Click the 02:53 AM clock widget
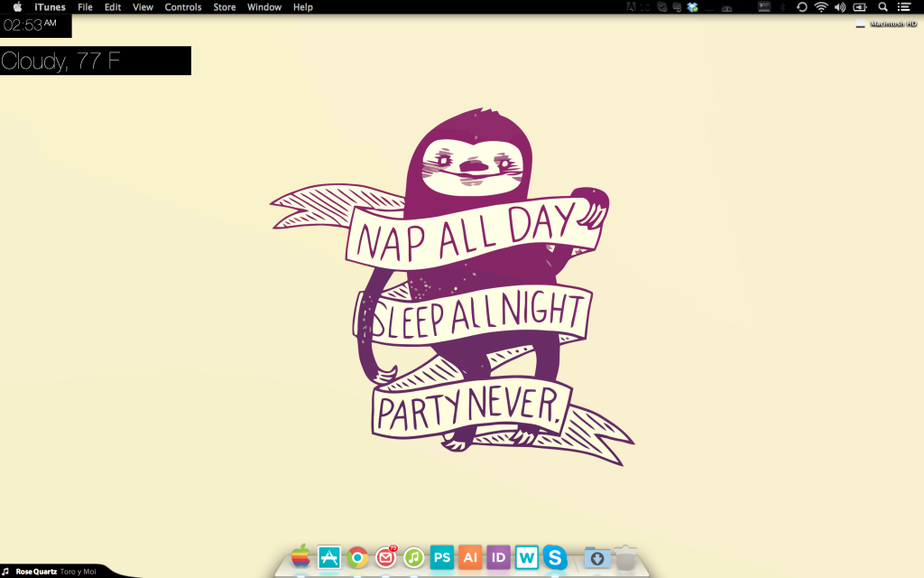This screenshot has height=578, width=924. [x=35, y=25]
